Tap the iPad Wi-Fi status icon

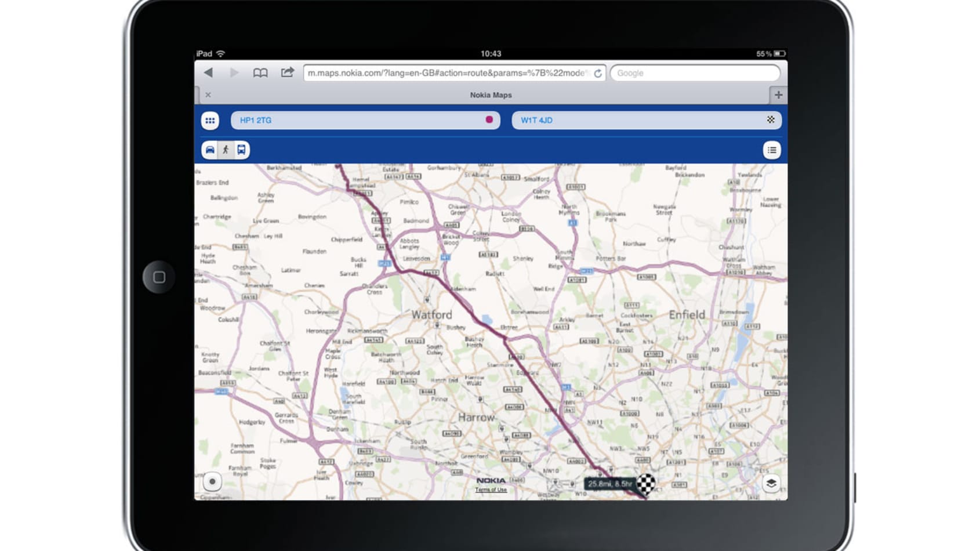click(220, 53)
